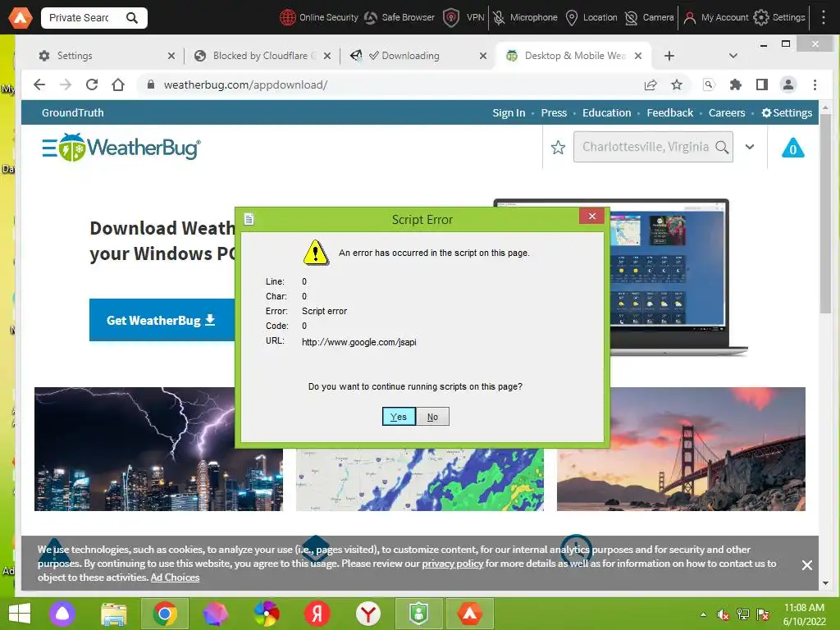Viewport: 840px width, 630px height.
Task: Expand the location dropdown chevron
Action: coord(750,147)
